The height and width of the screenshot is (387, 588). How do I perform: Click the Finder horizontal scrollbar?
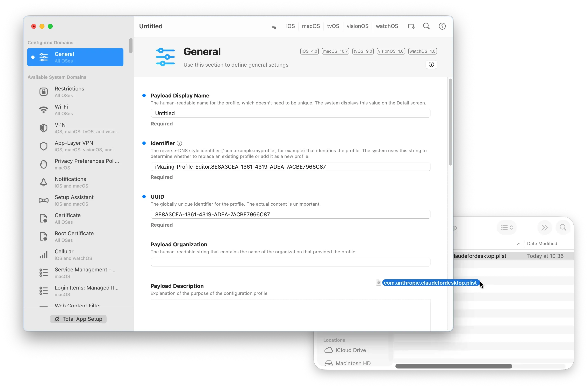(454, 366)
